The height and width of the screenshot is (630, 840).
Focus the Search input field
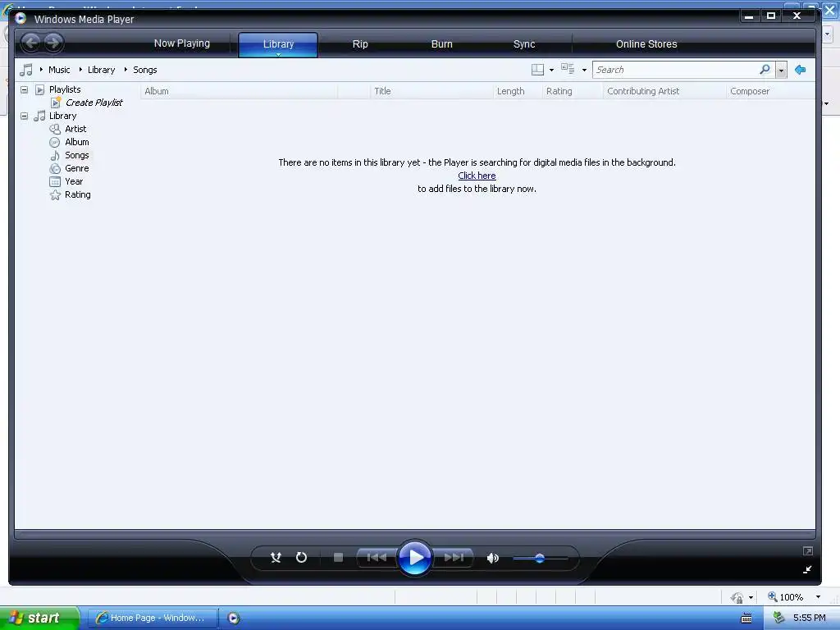click(676, 70)
